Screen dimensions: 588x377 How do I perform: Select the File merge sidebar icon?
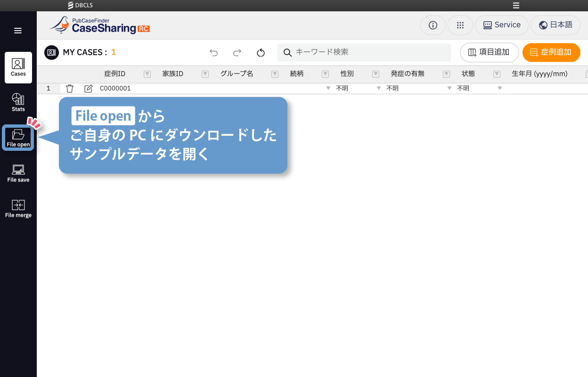(18, 208)
